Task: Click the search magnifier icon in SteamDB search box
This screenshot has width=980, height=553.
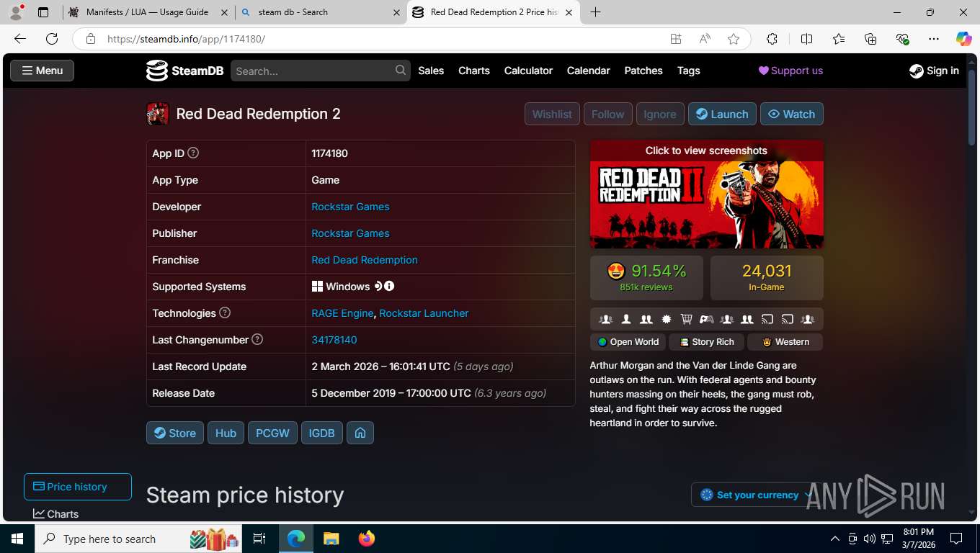Action: click(401, 70)
